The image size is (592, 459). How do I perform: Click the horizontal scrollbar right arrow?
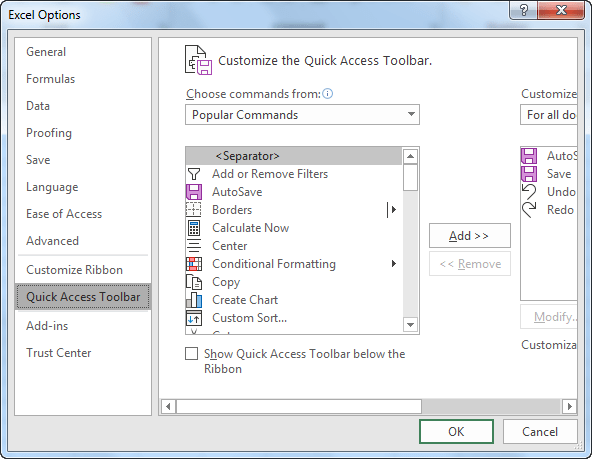click(x=570, y=407)
